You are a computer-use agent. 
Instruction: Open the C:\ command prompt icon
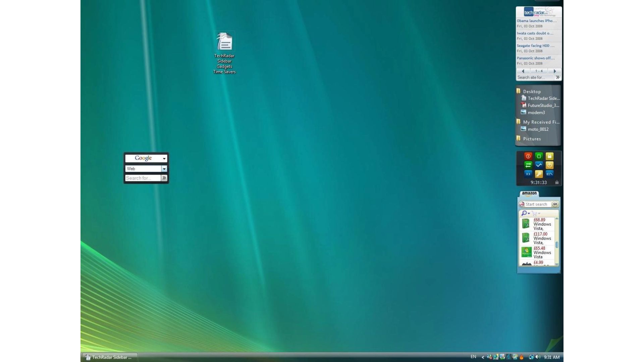coord(549,174)
